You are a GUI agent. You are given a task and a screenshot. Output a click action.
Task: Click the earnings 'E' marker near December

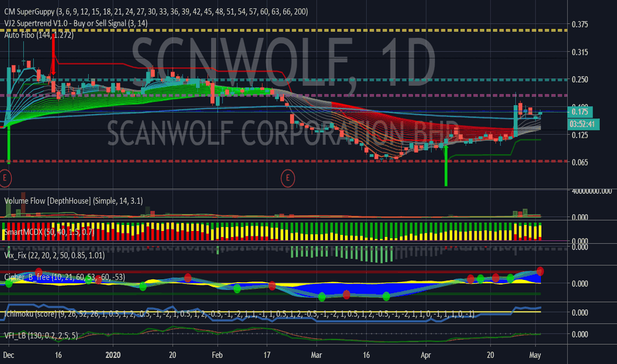(x=5, y=178)
